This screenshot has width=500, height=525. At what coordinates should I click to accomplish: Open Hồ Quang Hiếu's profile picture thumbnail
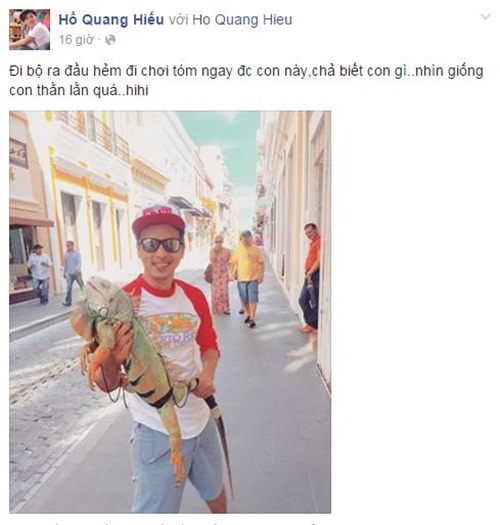pos(29,29)
